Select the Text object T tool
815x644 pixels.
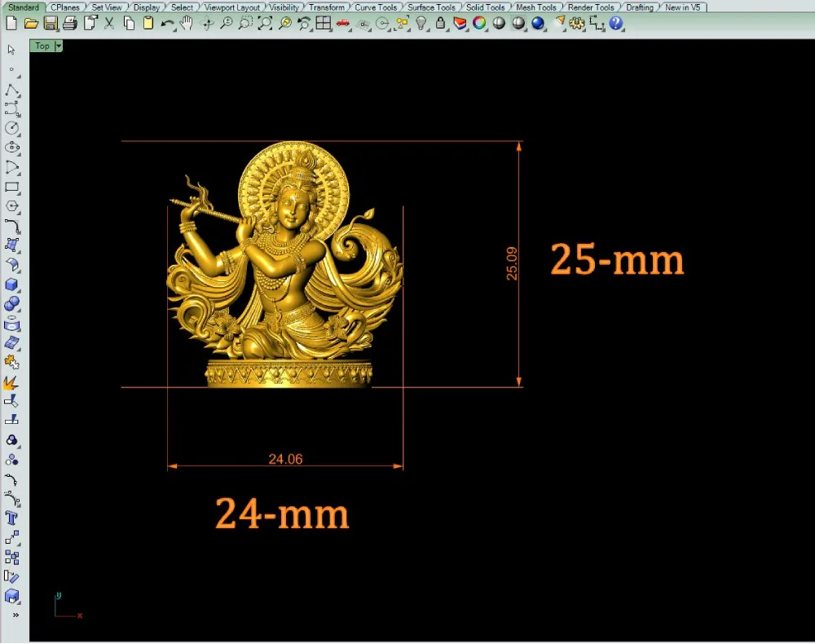[11, 518]
